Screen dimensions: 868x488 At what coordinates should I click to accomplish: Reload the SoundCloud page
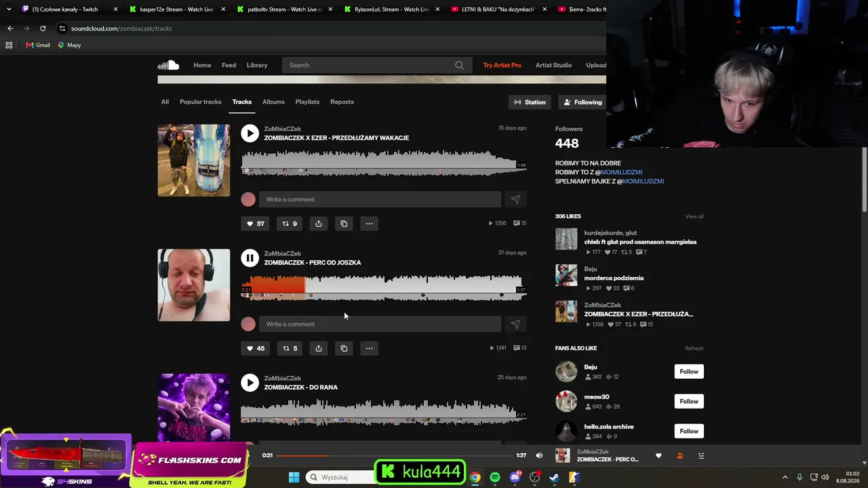tap(43, 28)
